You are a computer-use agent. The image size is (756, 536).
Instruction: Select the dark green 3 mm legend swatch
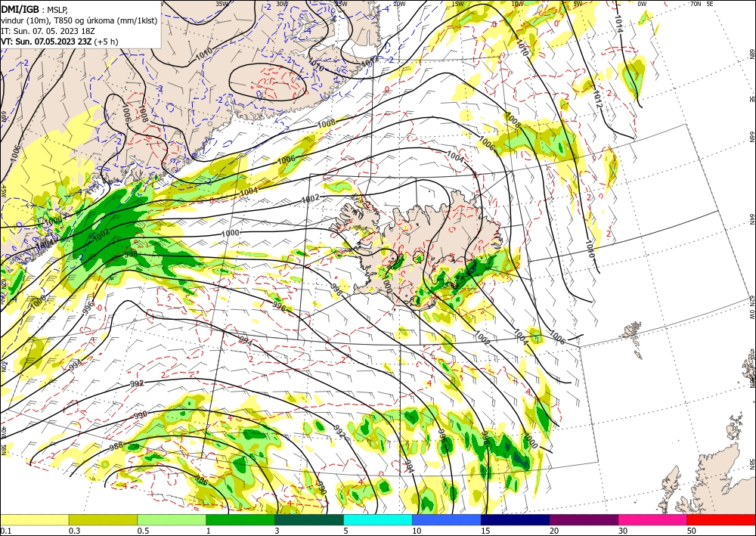[309, 519]
